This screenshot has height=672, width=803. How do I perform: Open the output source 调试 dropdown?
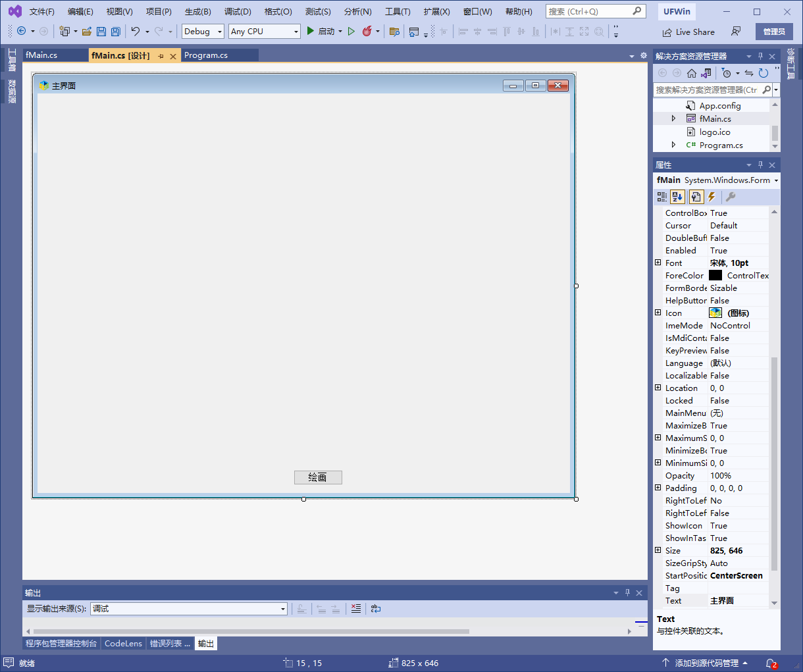point(283,609)
